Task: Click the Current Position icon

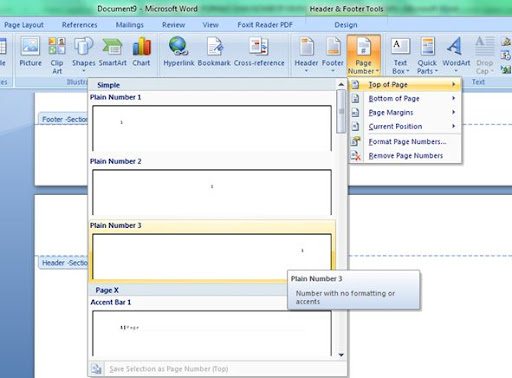Action: point(356,127)
